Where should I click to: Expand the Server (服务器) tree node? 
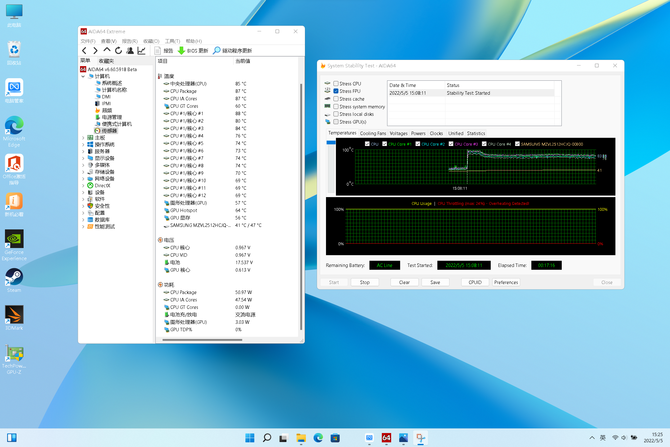click(83, 151)
